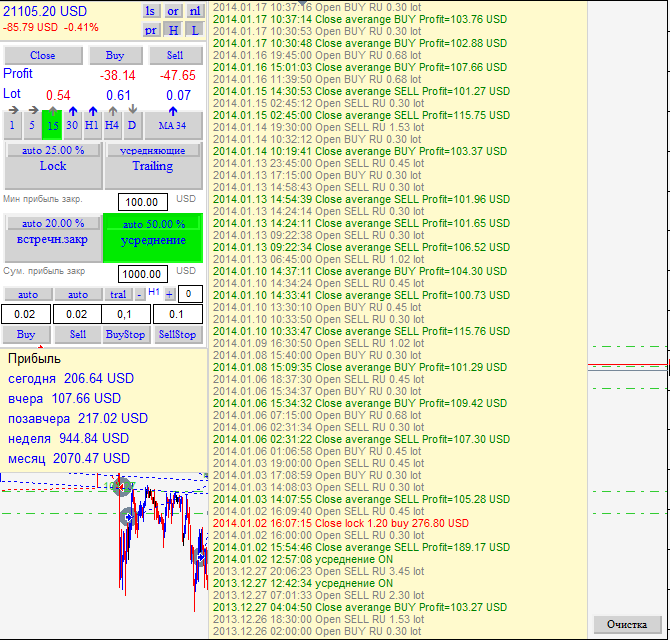
Task: Click 'позавчера 217.02 USD' profit line
Action: [78, 419]
